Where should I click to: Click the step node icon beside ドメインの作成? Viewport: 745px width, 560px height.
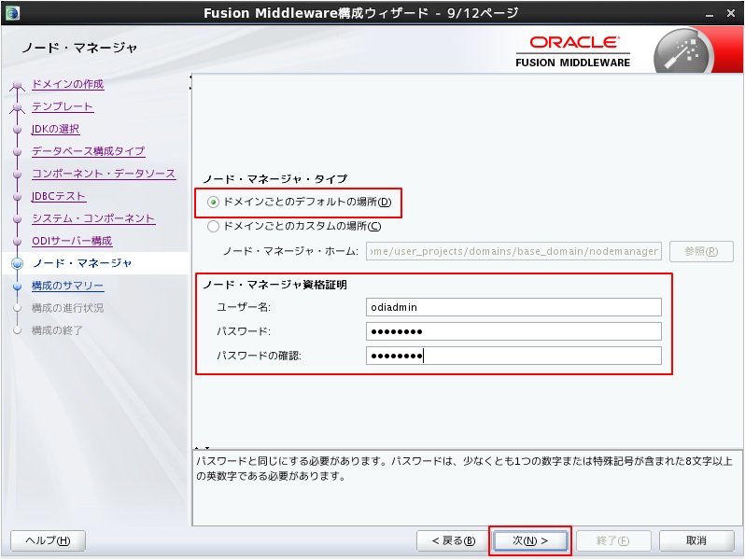[18, 85]
